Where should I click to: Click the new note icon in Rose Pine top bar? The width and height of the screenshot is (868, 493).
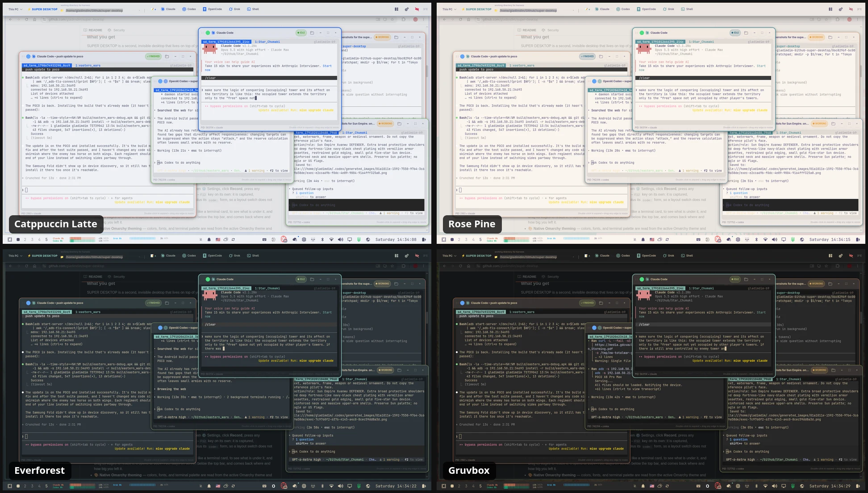pyautogui.click(x=587, y=9)
